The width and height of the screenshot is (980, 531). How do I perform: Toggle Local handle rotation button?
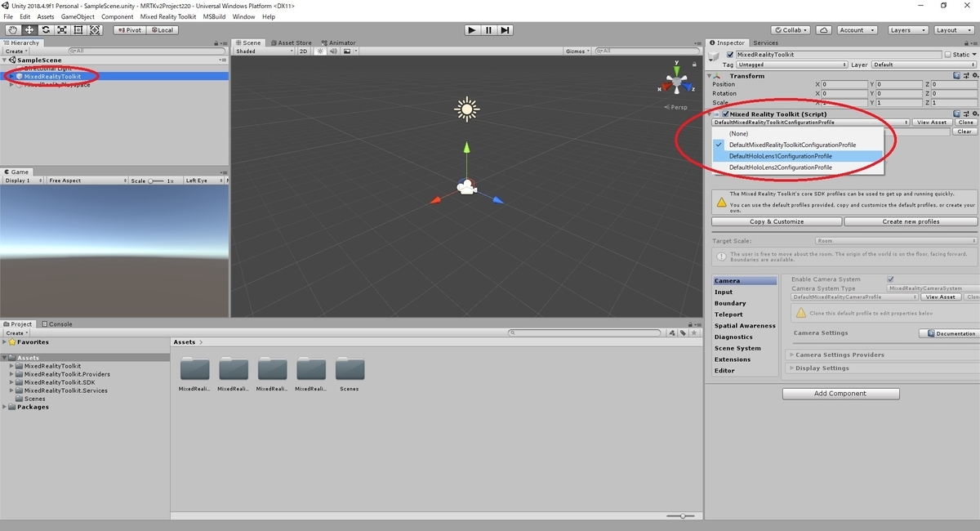pos(162,30)
